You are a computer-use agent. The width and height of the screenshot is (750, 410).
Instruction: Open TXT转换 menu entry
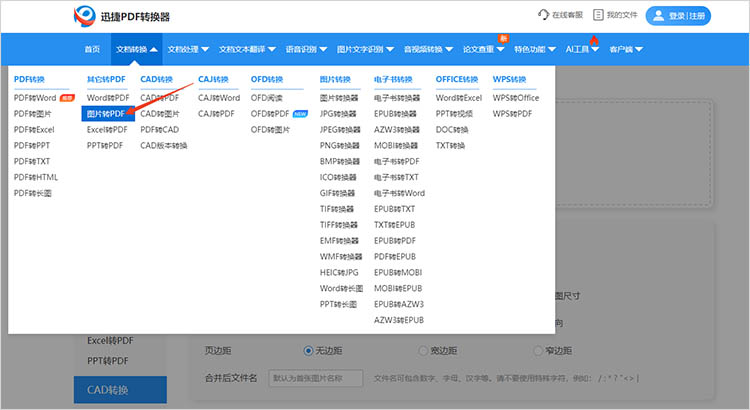[x=450, y=145]
